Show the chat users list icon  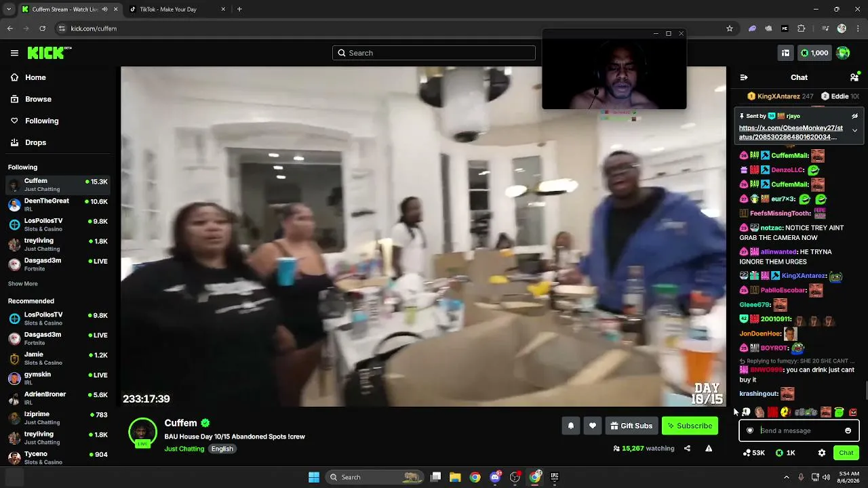tap(854, 77)
